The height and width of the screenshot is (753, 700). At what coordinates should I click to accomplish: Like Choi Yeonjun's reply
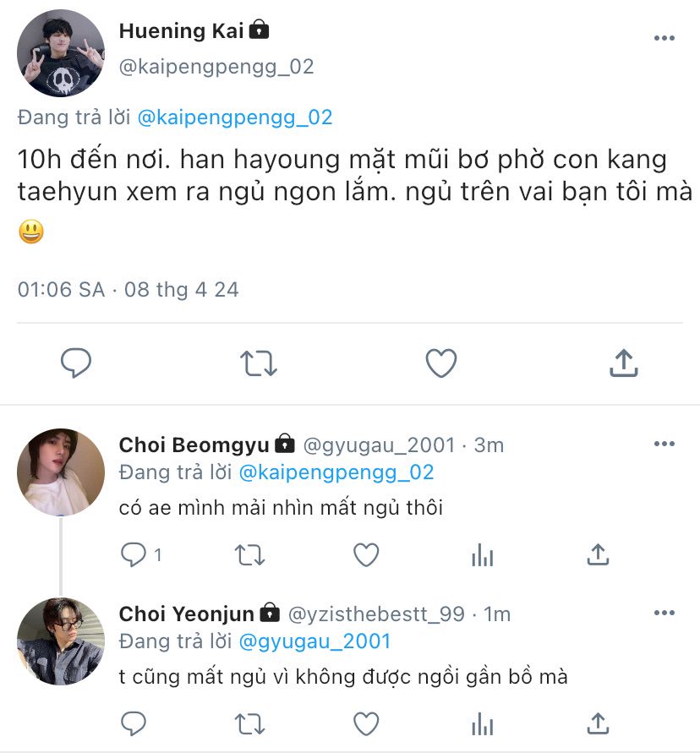pyautogui.click(x=366, y=724)
